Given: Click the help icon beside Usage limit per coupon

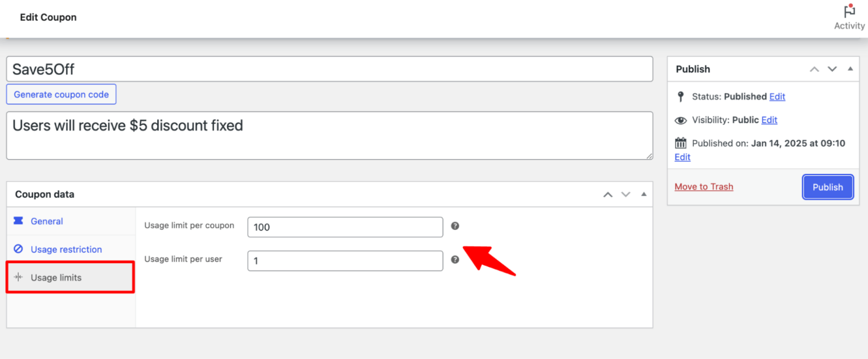Looking at the screenshot, I should click(455, 225).
